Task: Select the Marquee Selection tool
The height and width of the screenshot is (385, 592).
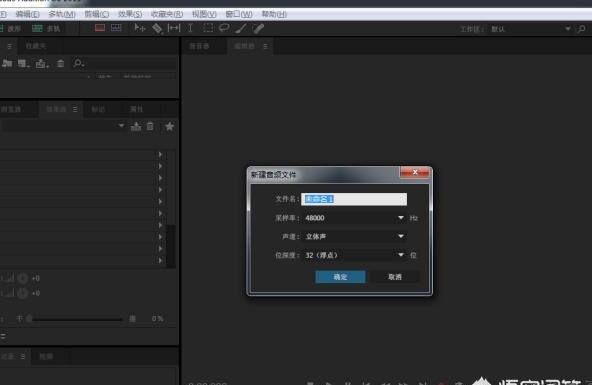Action: [208, 28]
